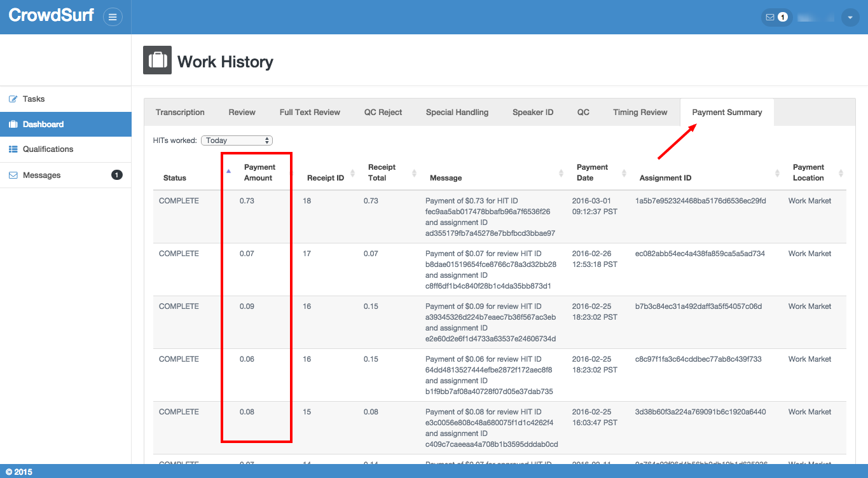This screenshot has width=868, height=478.
Task: Click the CrowdSurf logo
Action: coord(52,15)
